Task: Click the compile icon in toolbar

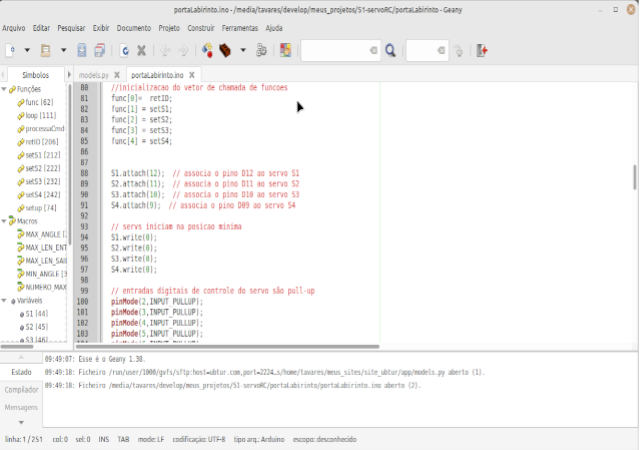Action: [x=208, y=49]
